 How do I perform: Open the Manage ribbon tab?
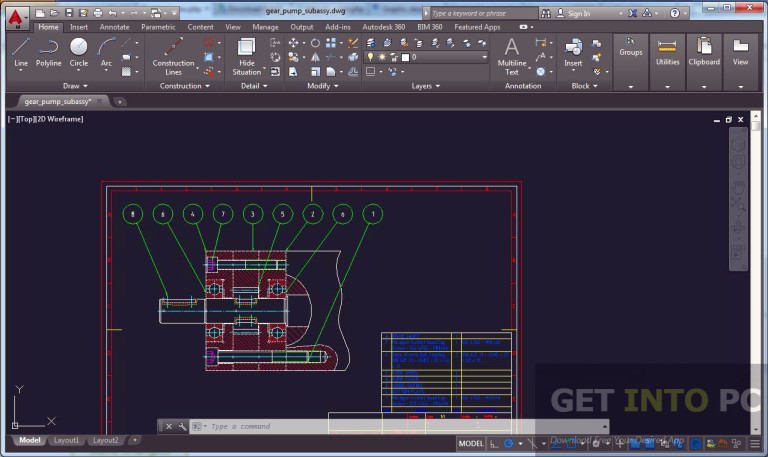pyautogui.click(x=265, y=27)
